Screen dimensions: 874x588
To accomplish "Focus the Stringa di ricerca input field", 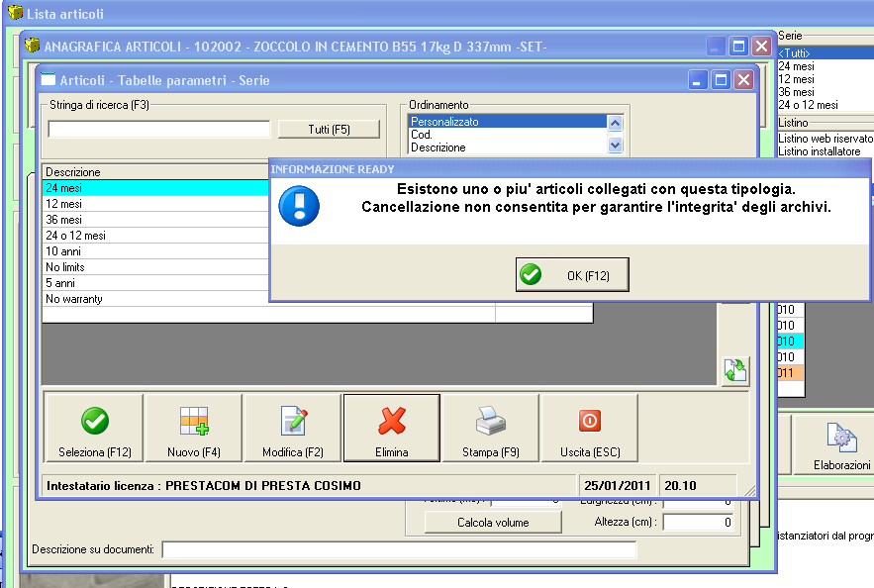I will point(158,130).
